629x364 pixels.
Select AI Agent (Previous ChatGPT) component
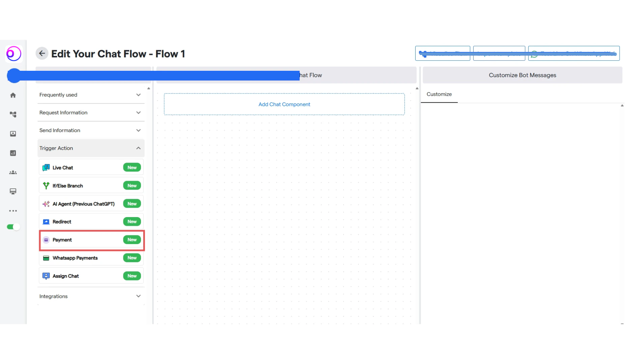click(x=91, y=204)
